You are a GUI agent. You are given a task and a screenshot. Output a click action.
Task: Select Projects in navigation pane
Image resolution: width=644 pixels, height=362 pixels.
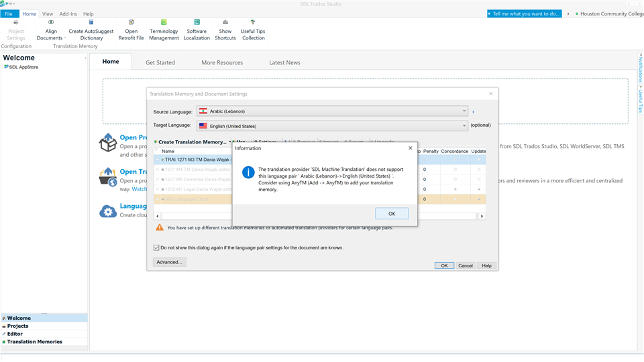(44, 326)
